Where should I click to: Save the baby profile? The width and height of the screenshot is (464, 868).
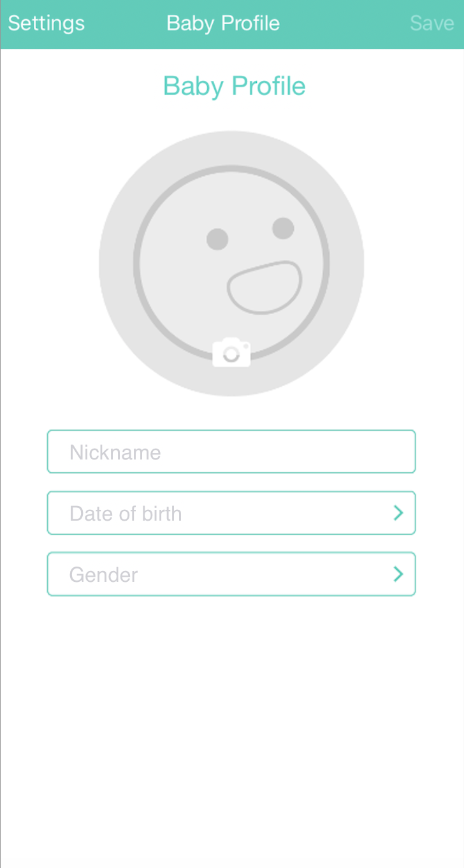click(x=431, y=24)
